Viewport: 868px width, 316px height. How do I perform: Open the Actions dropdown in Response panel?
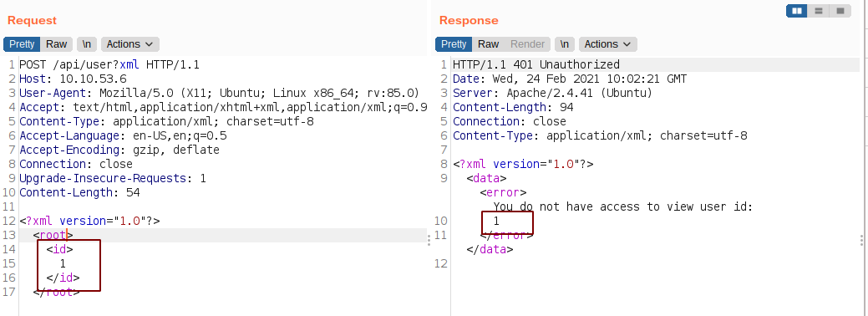(608, 44)
